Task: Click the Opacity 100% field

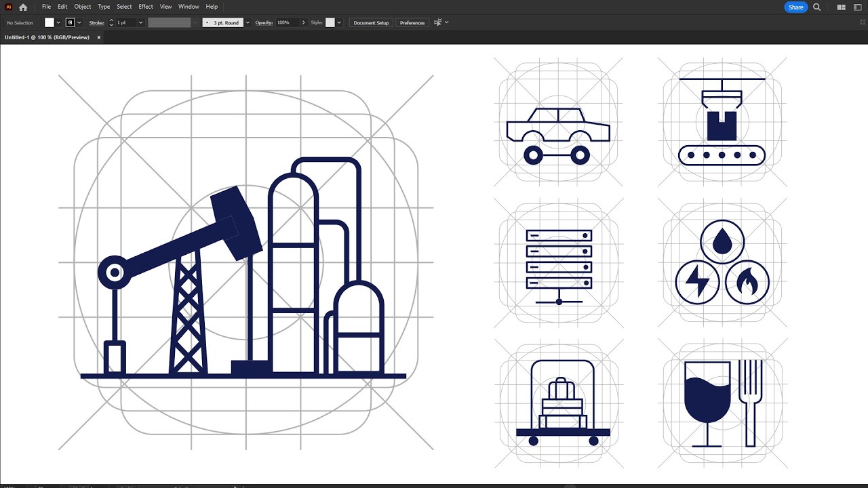Action: pos(287,22)
